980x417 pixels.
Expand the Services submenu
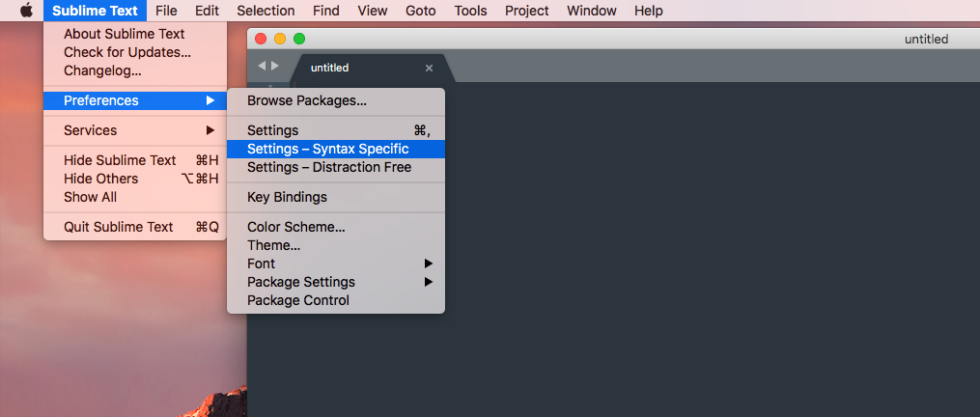(x=135, y=130)
